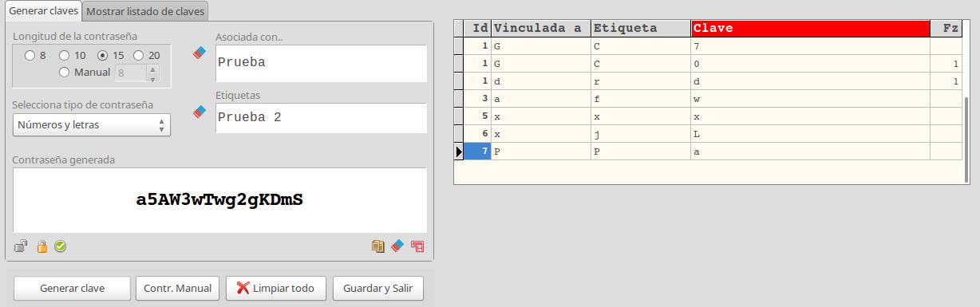Switch to Mostrar listado de claves tab
The height and width of the screenshot is (307, 980).
145,11
